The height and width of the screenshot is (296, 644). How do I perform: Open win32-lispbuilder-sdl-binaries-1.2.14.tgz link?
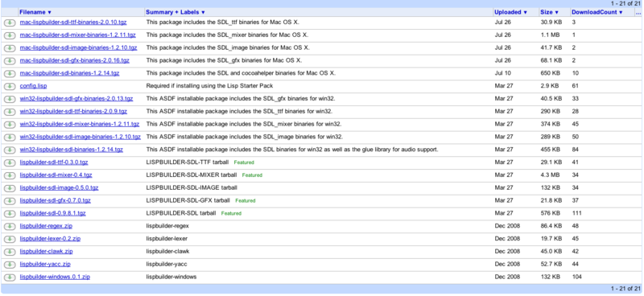[72, 150]
